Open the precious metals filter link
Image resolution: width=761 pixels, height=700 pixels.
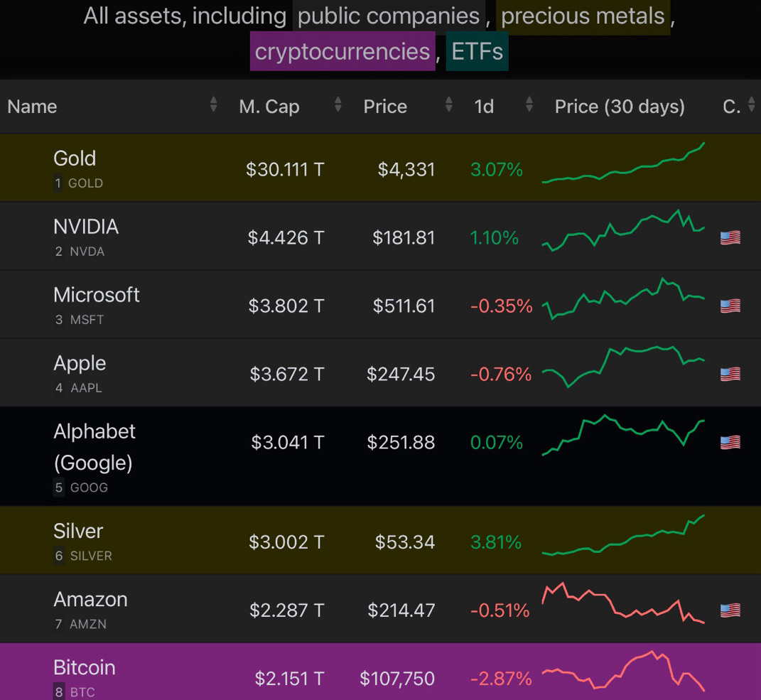point(583,16)
